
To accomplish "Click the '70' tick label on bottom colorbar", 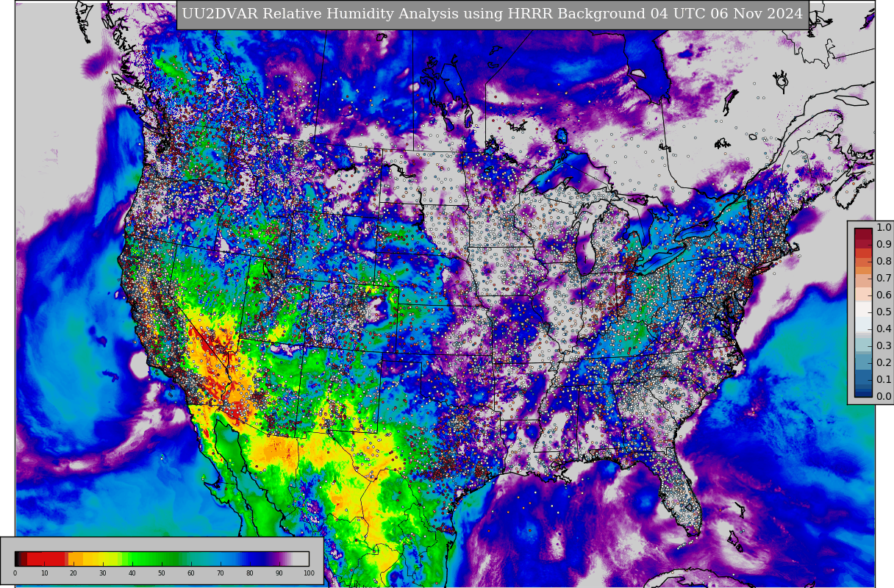I will point(221,573).
